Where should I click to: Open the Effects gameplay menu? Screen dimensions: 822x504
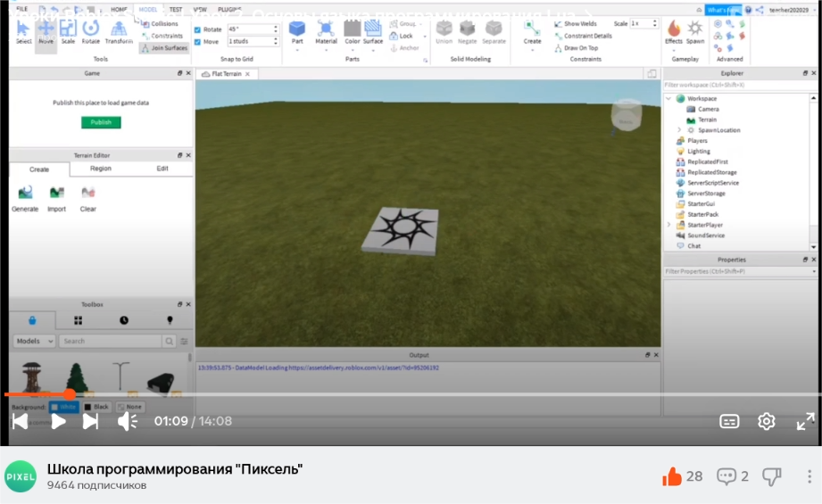coord(674,32)
